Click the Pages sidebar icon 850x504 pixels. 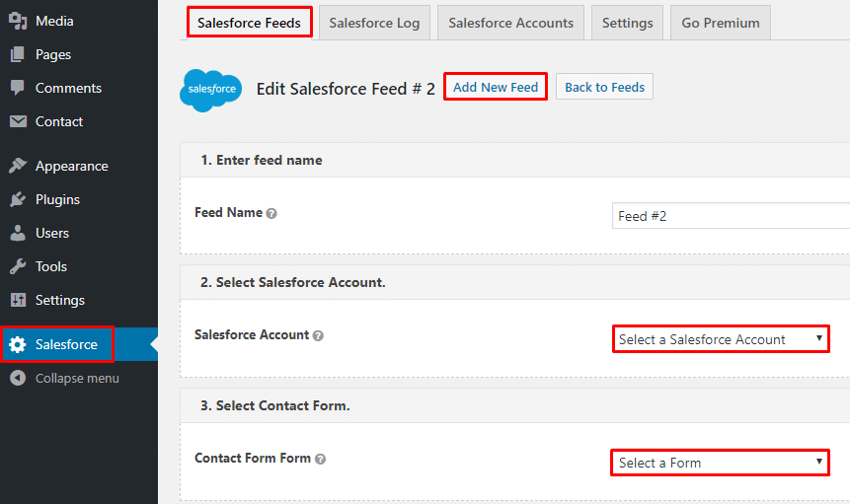coord(18,54)
